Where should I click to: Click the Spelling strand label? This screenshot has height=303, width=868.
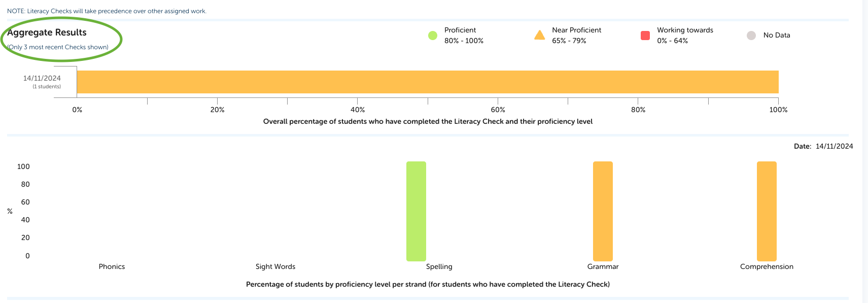439,266
